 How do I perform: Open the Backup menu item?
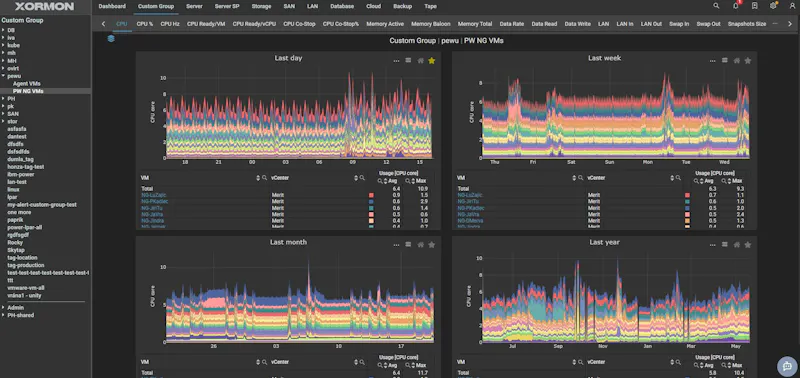coord(403,7)
